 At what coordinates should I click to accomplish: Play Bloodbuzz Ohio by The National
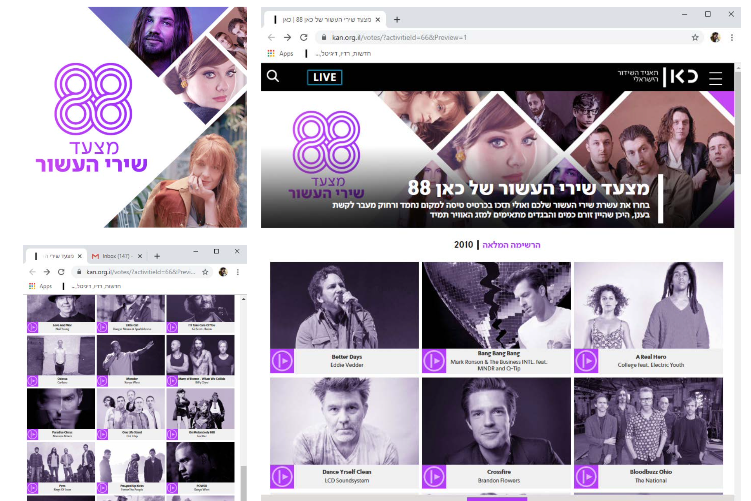586,477
